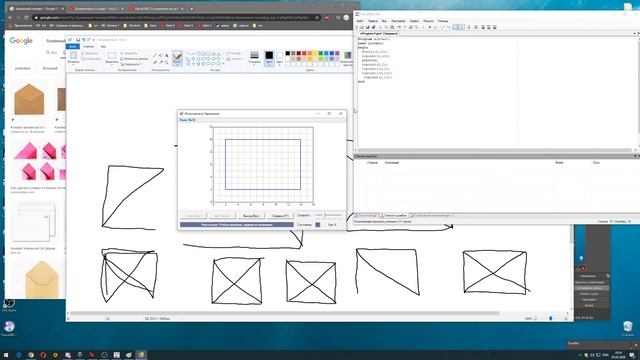Open the shape Fill dropdown in Paint
Image resolution: width=640 pixels, height=360 pixels.
(x=234, y=59)
